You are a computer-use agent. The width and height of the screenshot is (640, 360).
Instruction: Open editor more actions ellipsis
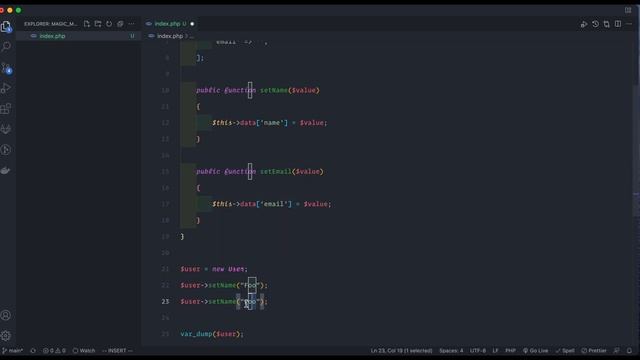click(629, 24)
